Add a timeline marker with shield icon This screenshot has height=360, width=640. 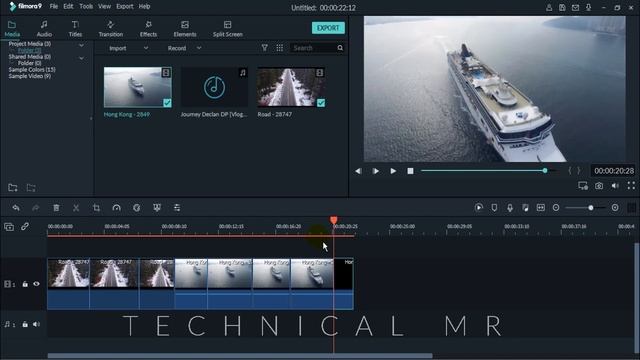click(x=494, y=208)
